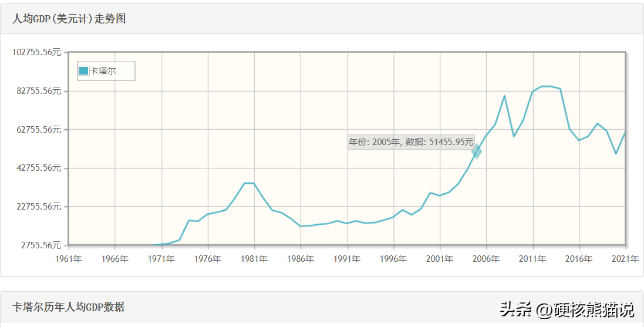Click the 2006年 x-axis label
This screenshot has height=327, width=644.
click(486, 259)
